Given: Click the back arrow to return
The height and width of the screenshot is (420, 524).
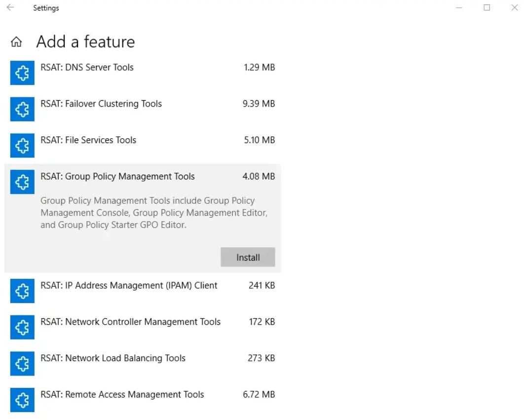Looking at the screenshot, I should click(x=9, y=8).
